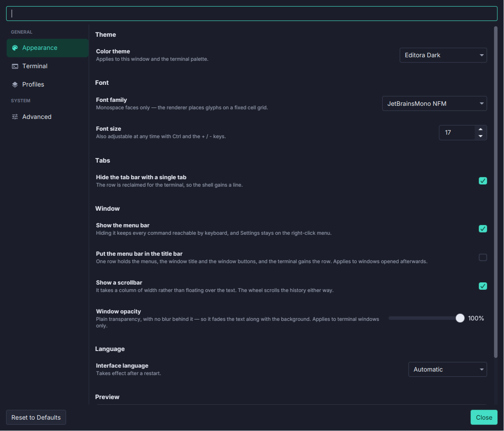The image size is (504, 431).
Task: Click the Font size setting label
Action: [x=108, y=129]
